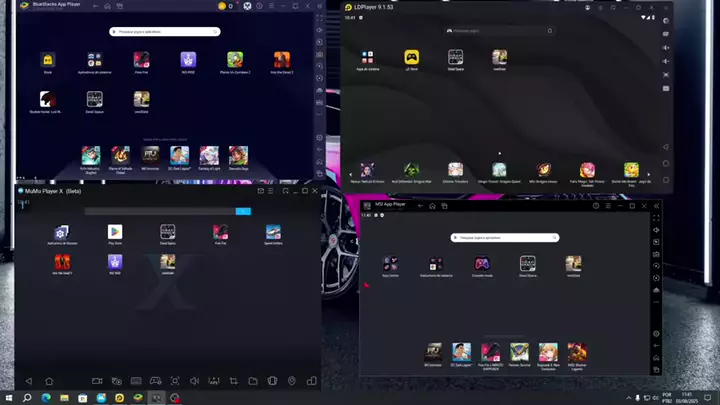Screen dimensions: 720x405
Task: Toggle MuMu Player keyboard mapping icon
Action: [136, 381]
